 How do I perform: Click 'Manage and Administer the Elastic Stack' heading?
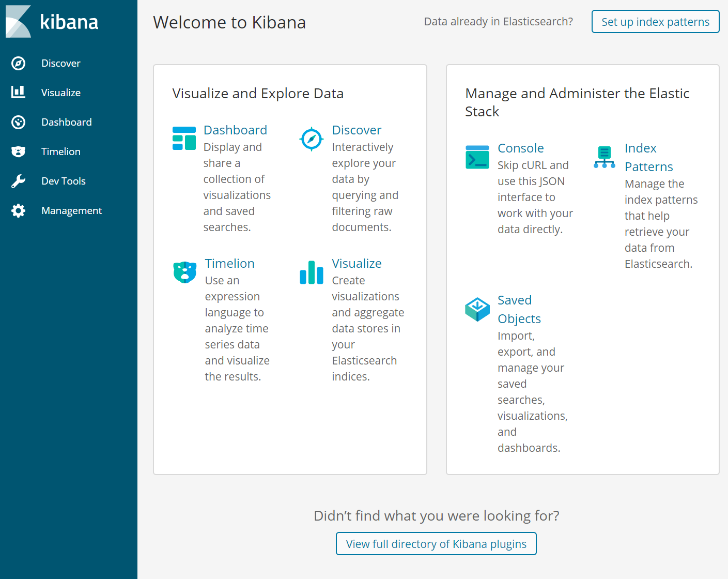point(578,102)
